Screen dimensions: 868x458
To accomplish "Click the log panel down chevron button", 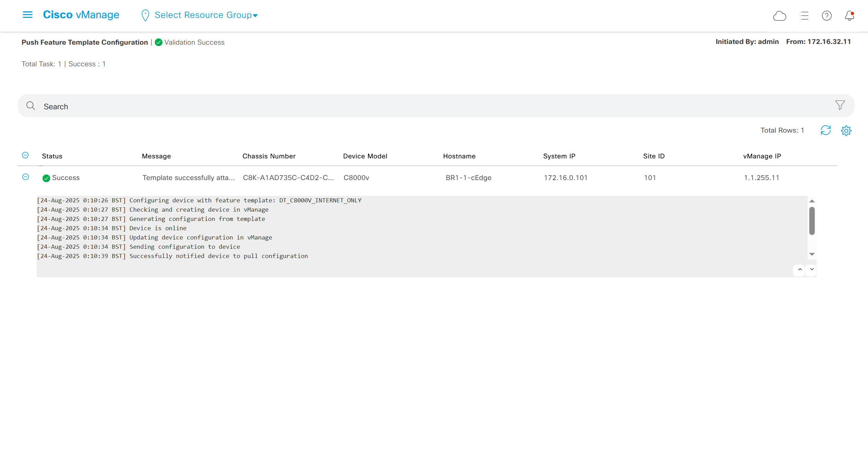I will (812, 270).
